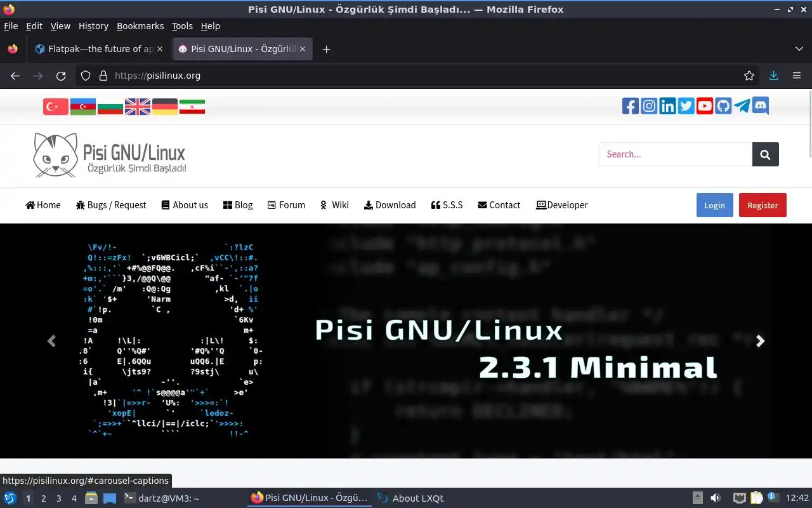Open a new tab with plus button

326,49
